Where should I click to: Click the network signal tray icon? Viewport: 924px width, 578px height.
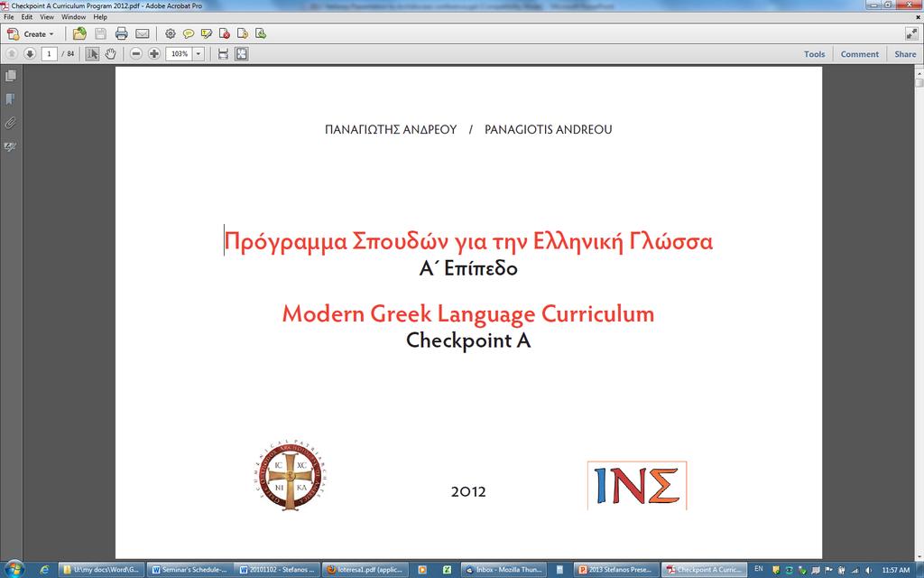coord(855,570)
